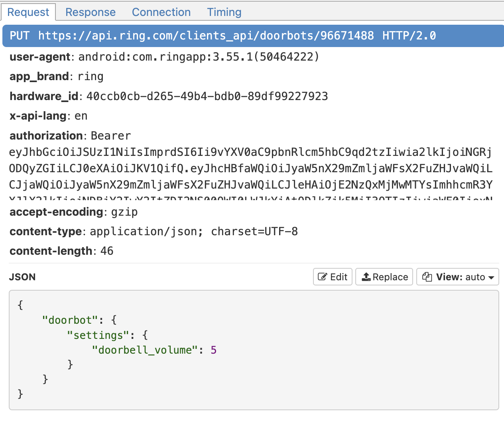Open the Connection tab
Screen dimensions: 504x421
click(161, 12)
